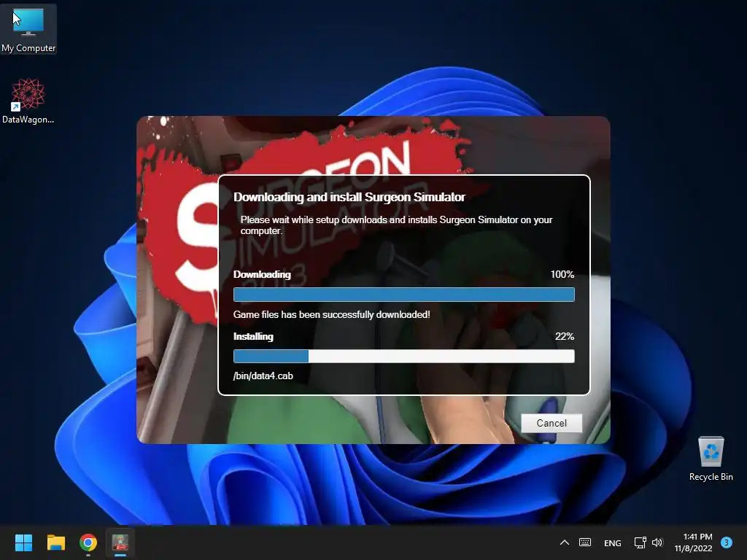The width and height of the screenshot is (747, 560).
Task: Click the 'Installing' label
Action: (253, 336)
